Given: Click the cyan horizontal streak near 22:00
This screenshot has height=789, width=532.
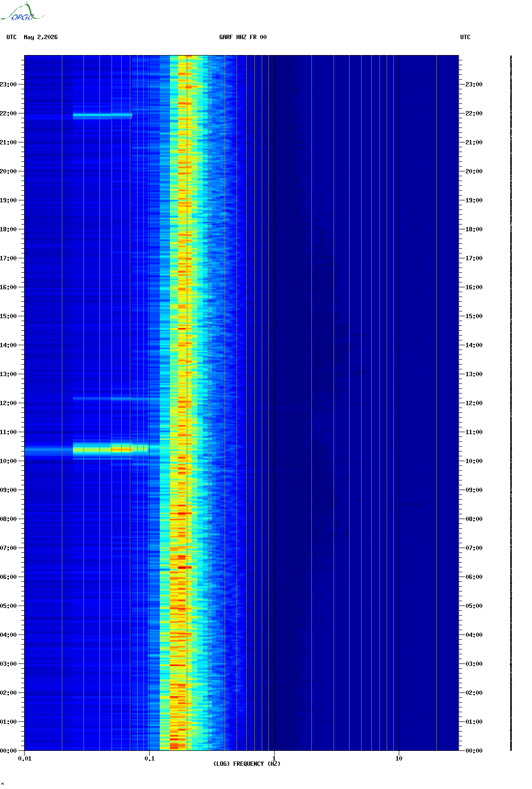Looking at the screenshot, I should tap(102, 115).
